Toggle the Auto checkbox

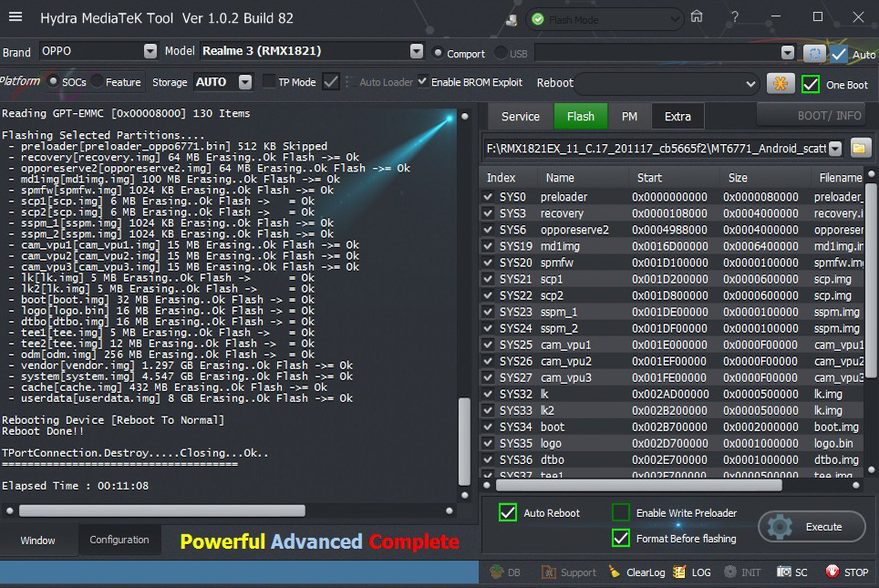(839, 54)
